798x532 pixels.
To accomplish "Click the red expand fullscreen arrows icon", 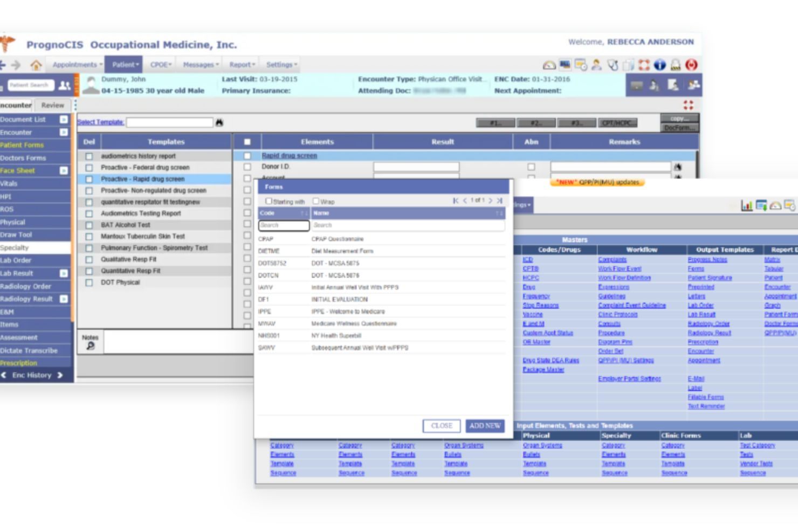I will click(x=689, y=105).
